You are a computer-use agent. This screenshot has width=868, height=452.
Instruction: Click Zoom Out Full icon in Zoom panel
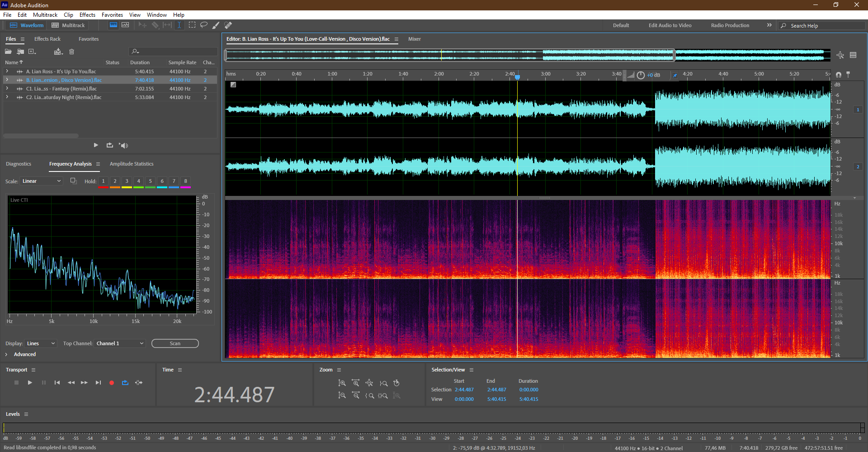click(x=369, y=383)
